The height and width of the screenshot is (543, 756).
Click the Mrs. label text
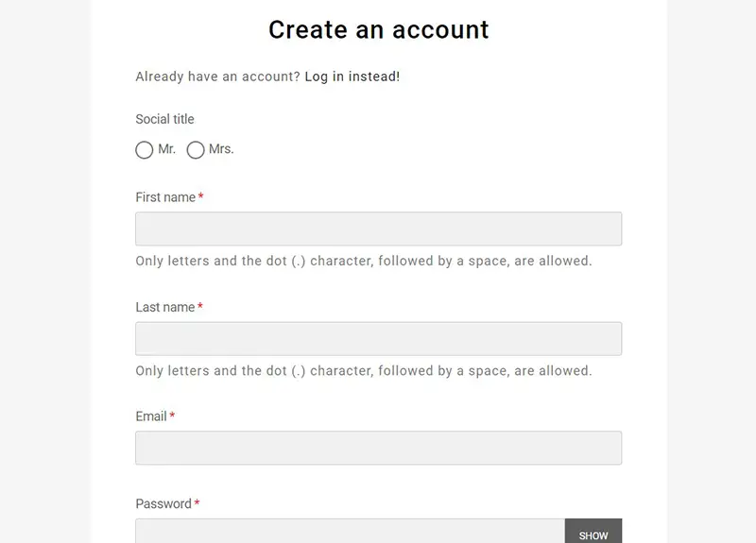pos(221,149)
